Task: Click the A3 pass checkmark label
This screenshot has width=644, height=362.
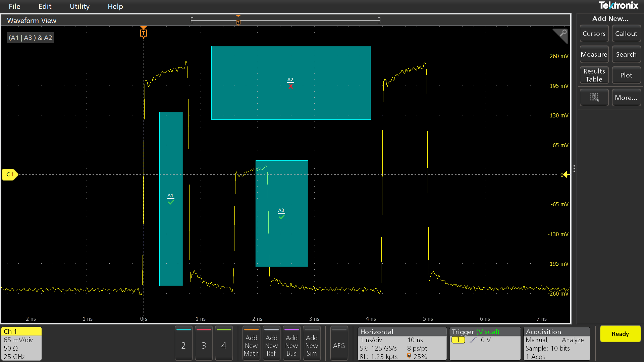Action: 281,213
